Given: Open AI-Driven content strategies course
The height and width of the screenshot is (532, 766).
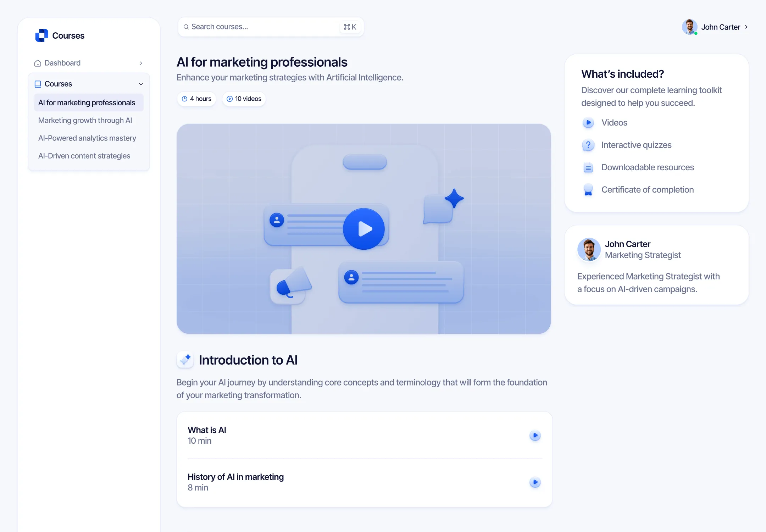Looking at the screenshot, I should (x=84, y=156).
